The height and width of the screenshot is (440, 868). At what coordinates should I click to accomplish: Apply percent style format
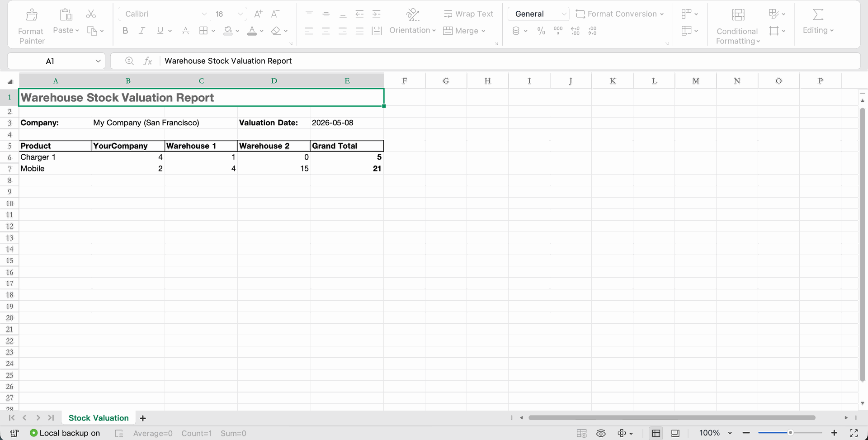tap(541, 31)
